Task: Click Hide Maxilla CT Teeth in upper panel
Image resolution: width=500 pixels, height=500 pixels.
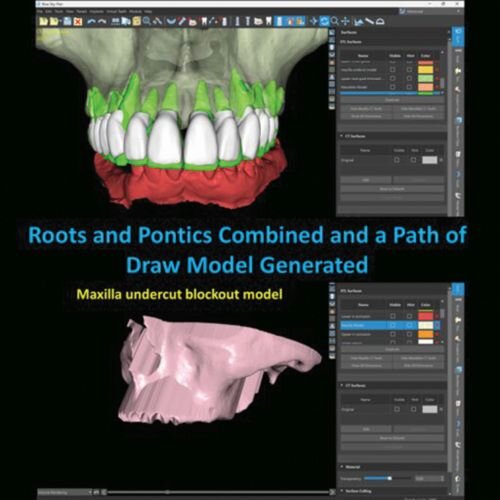Action: click(366, 109)
